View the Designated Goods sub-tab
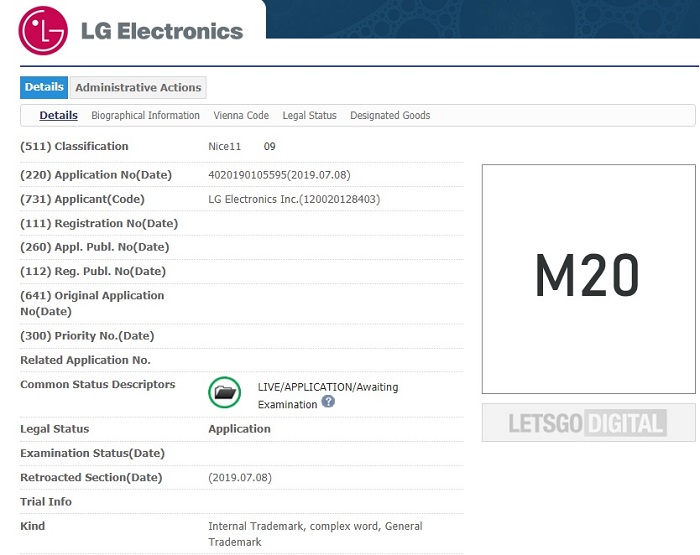The image size is (700, 555). click(x=390, y=115)
